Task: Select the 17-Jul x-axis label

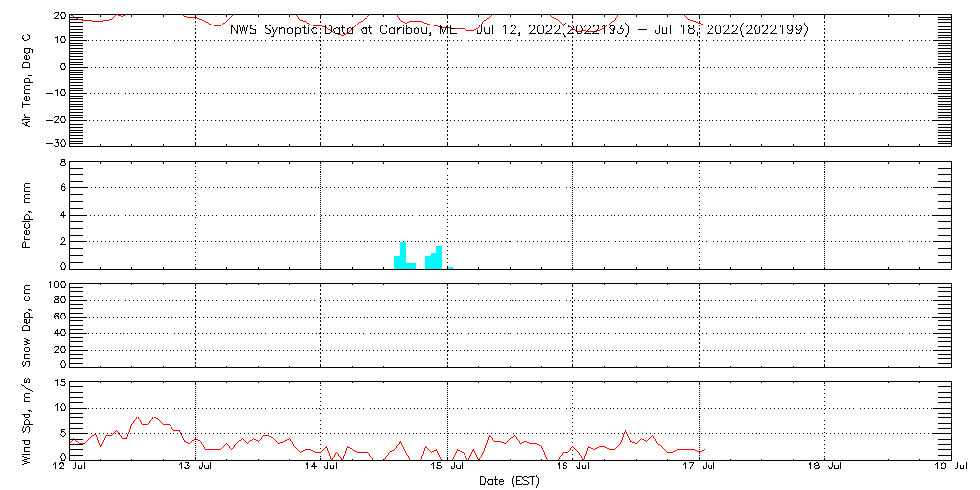Action: click(x=699, y=466)
